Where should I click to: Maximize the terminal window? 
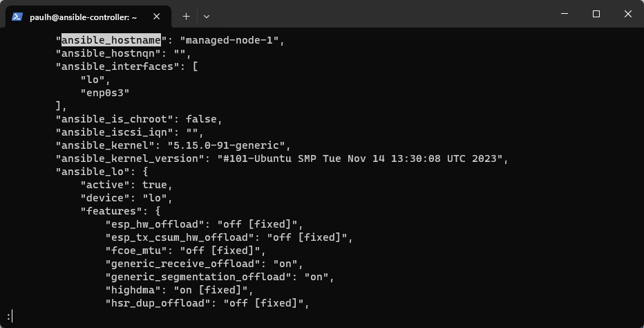[596, 15]
